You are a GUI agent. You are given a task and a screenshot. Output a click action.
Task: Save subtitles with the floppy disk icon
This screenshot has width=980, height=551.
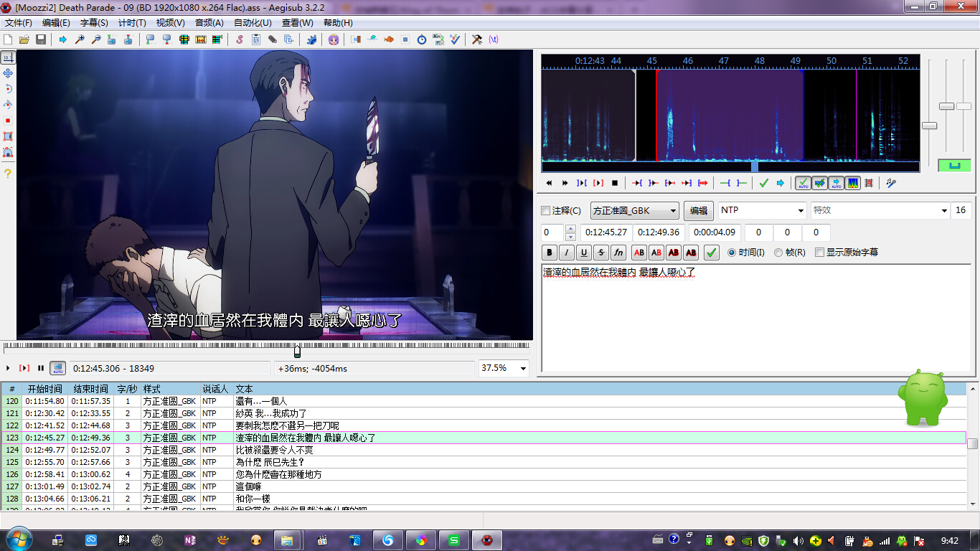click(x=41, y=39)
